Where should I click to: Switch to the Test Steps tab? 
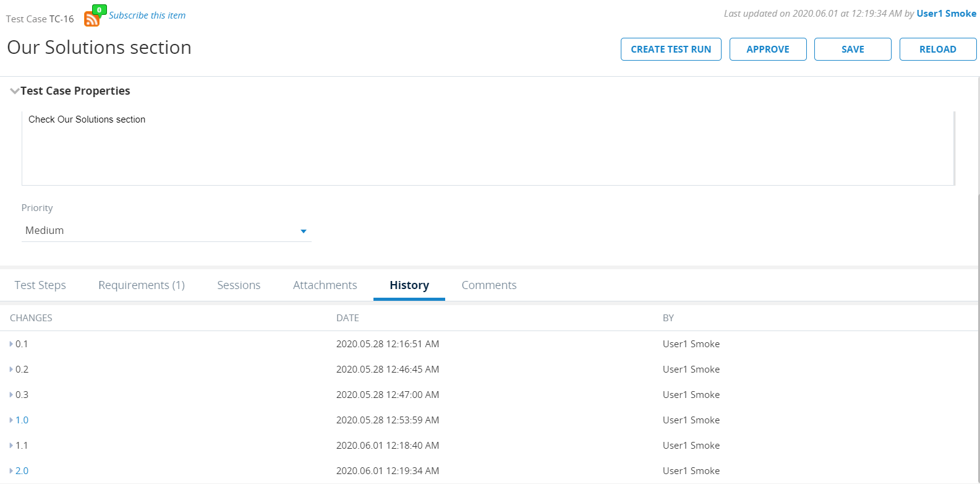pyautogui.click(x=40, y=285)
